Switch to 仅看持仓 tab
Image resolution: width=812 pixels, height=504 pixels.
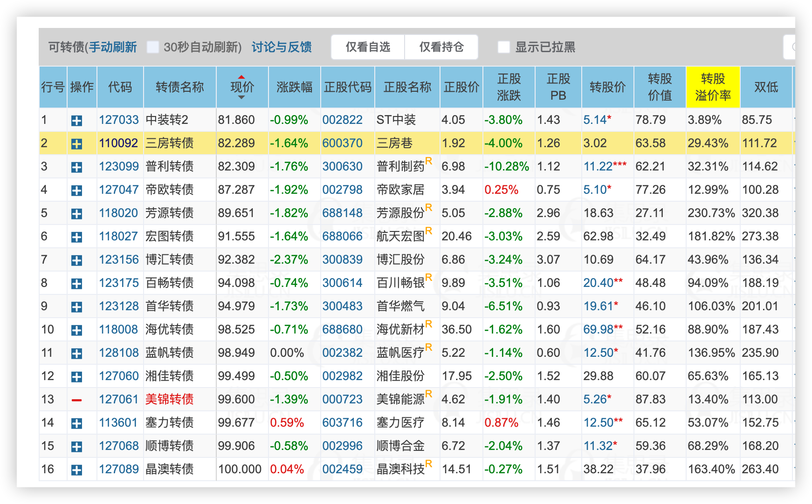(441, 47)
